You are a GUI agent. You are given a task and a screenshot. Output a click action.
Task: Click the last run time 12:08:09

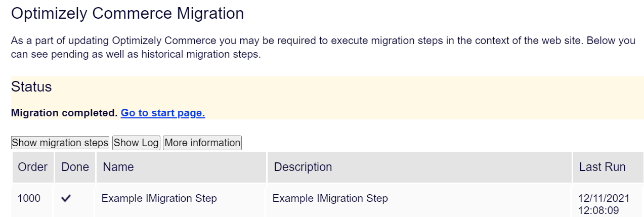(x=598, y=210)
